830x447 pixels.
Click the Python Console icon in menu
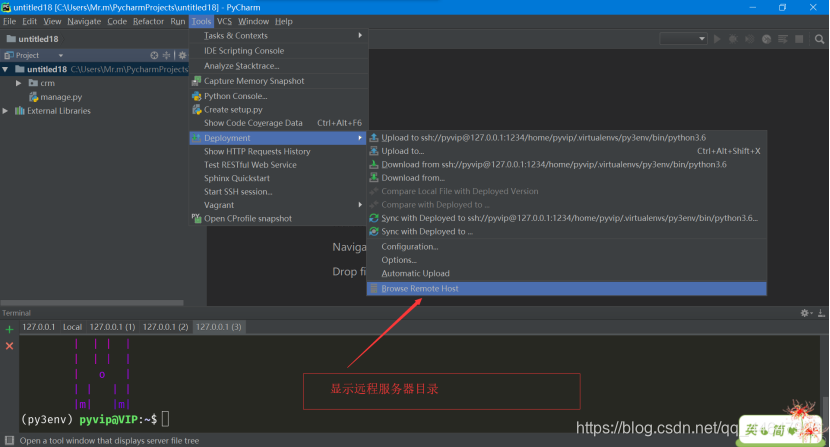[x=196, y=96]
